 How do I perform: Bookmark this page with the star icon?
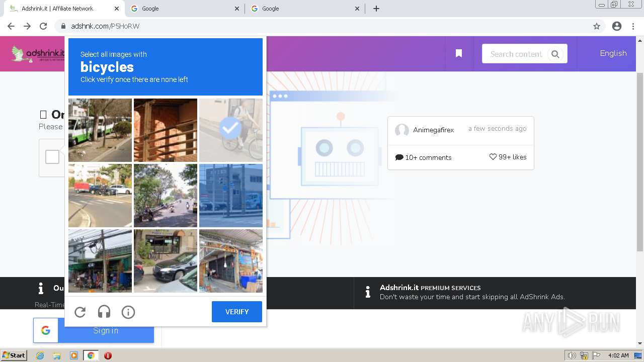click(597, 26)
